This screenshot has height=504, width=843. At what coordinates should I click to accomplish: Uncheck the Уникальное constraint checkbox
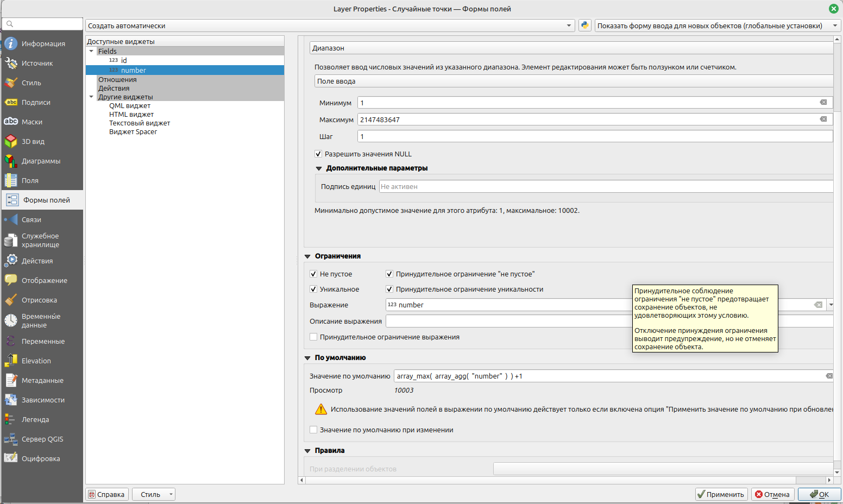point(313,289)
